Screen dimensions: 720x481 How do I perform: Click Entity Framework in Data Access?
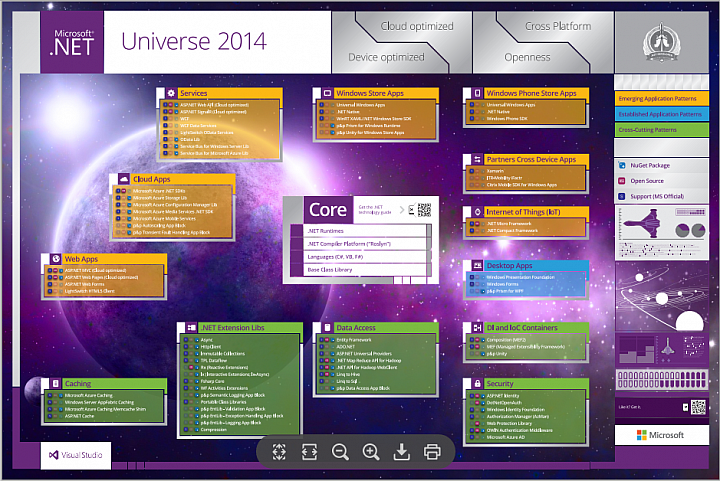click(x=354, y=340)
